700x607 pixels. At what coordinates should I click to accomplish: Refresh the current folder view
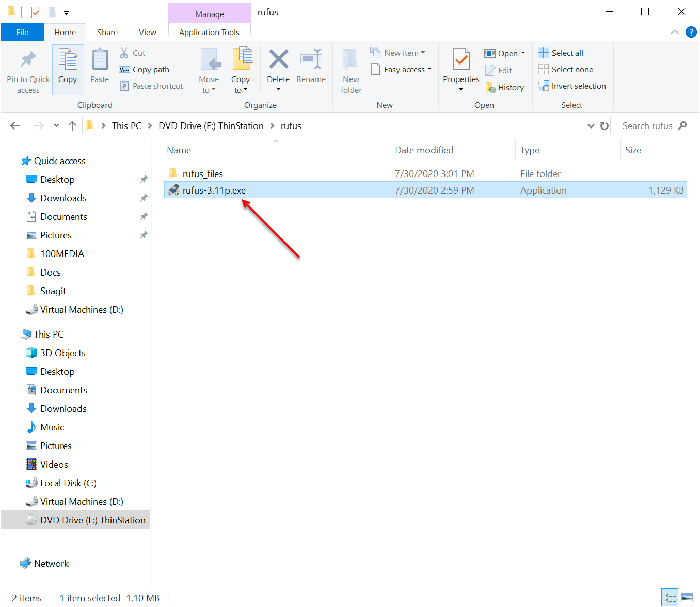tap(604, 125)
